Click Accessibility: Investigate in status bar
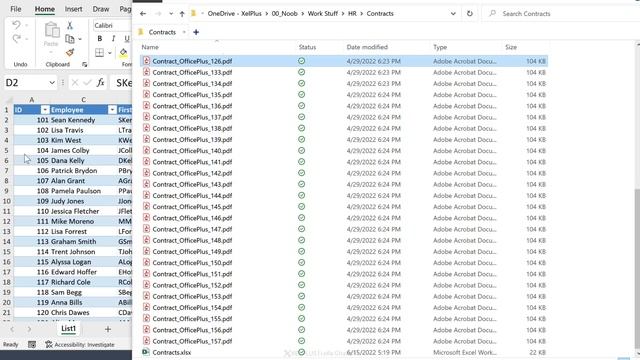The width and height of the screenshot is (640, 360). tap(80, 344)
